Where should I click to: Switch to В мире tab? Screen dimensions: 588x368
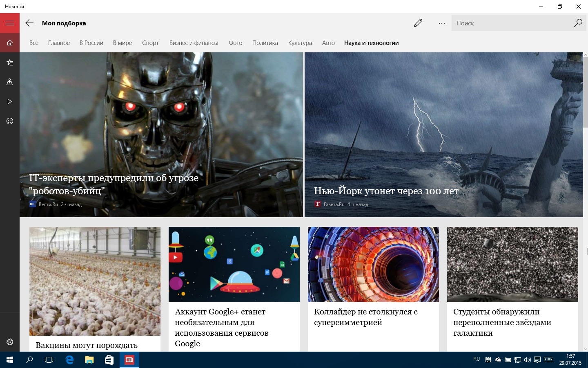coord(122,43)
